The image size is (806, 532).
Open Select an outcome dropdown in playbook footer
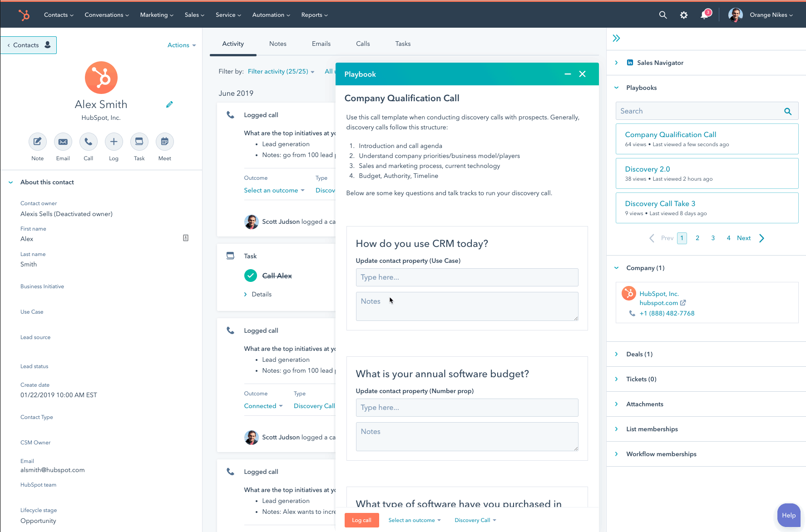414,520
